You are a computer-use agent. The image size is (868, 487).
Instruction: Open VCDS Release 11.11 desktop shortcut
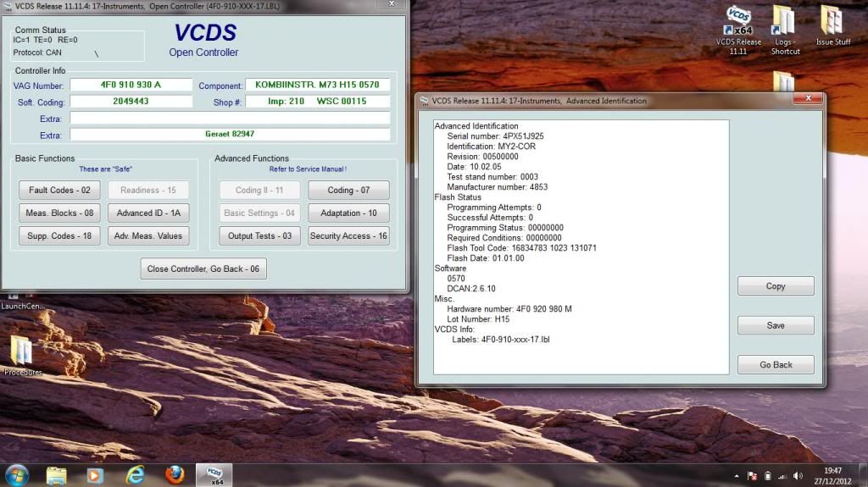pos(738,30)
